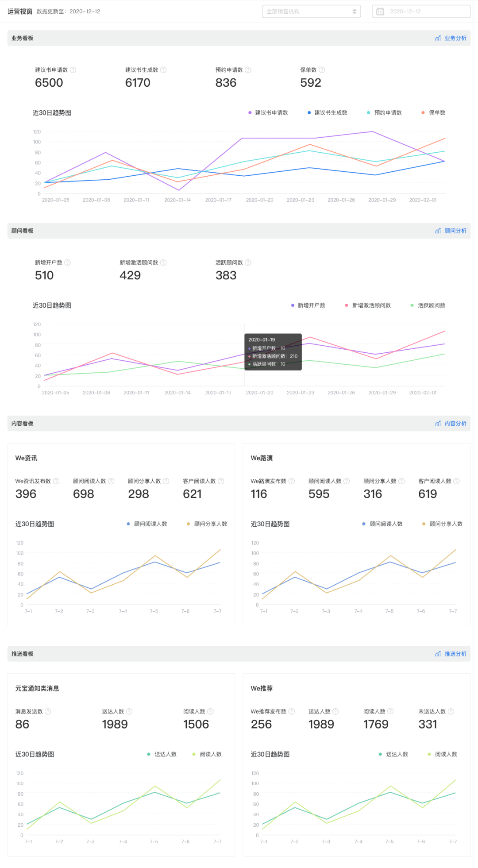Toggle 预约申请数 legend series

coord(384,113)
